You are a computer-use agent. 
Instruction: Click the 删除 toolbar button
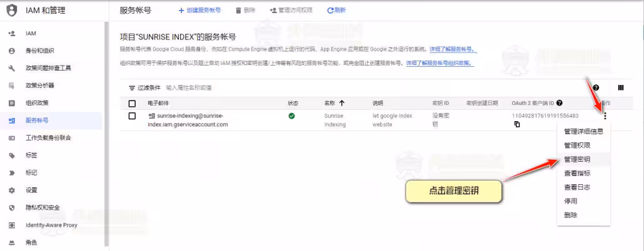click(x=246, y=10)
